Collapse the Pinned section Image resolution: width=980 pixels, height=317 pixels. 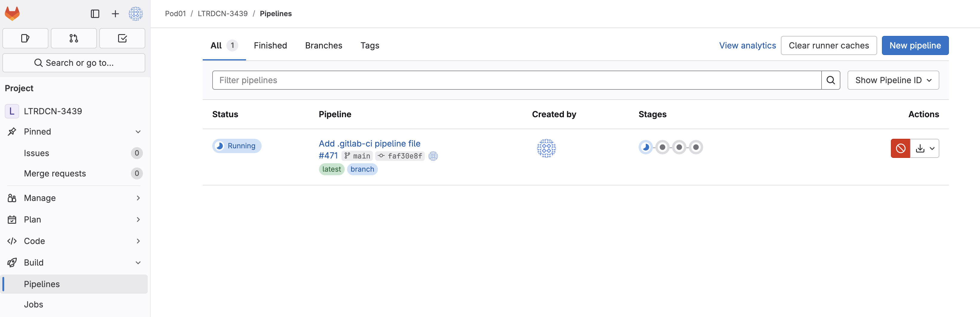pos(138,132)
